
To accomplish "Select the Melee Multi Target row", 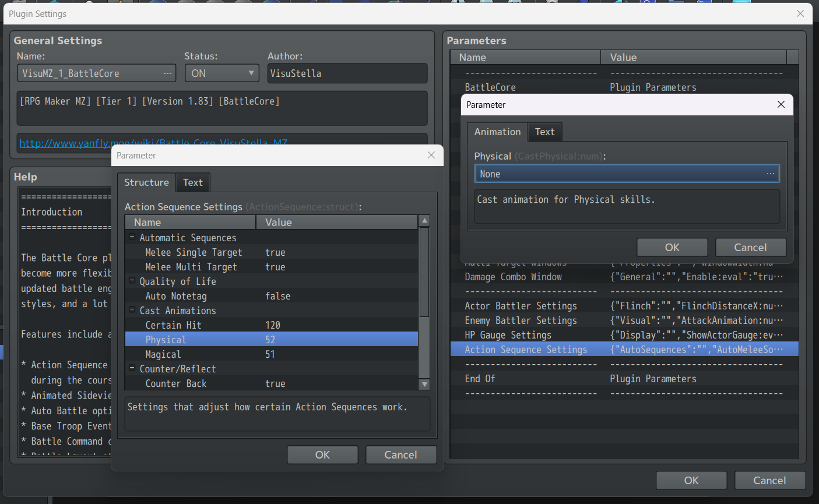I will click(x=272, y=267).
